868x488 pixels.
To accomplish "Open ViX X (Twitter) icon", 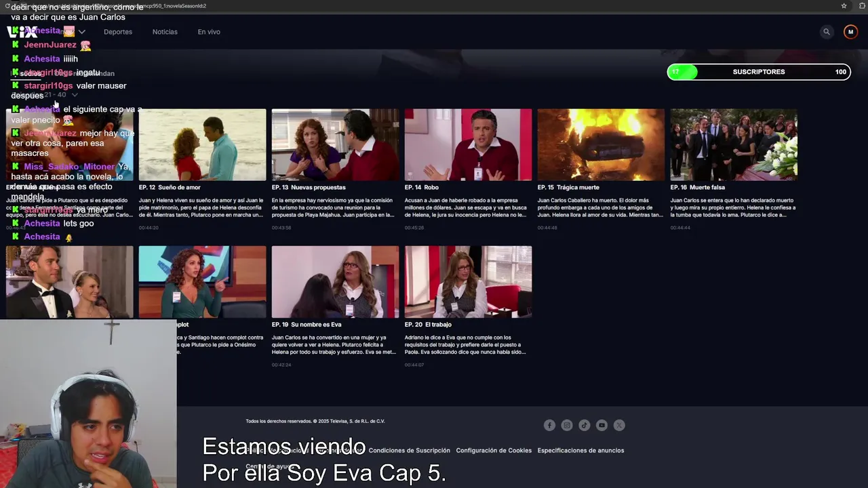I will coord(619,425).
